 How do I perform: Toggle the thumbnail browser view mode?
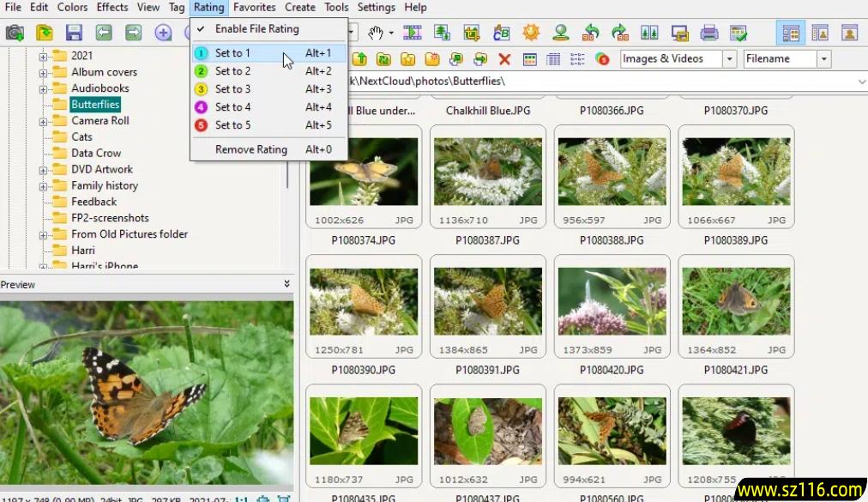(x=791, y=33)
